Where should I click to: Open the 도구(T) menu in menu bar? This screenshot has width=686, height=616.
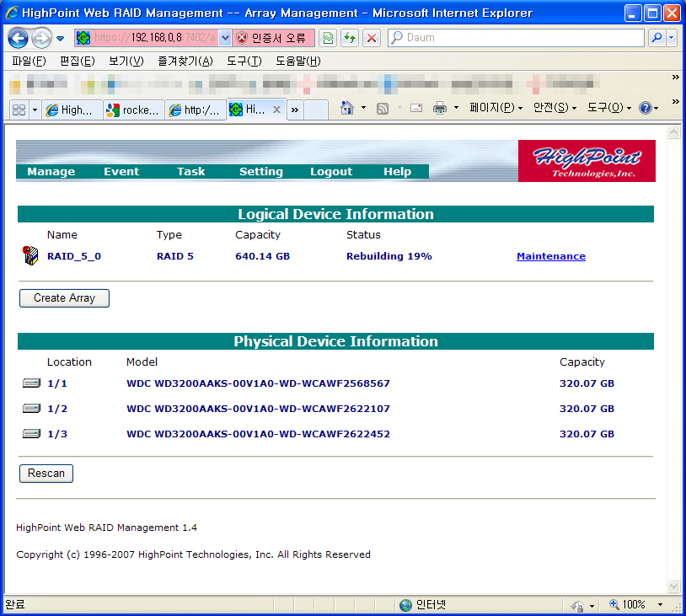tap(244, 61)
